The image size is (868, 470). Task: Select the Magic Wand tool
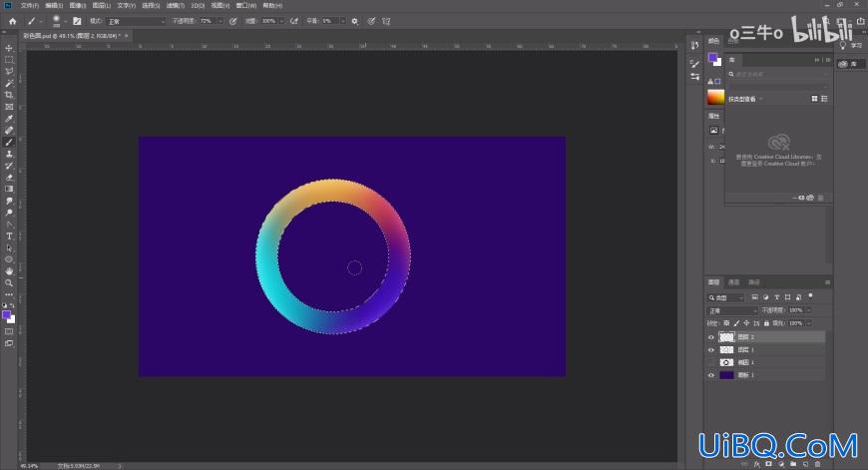click(x=9, y=83)
